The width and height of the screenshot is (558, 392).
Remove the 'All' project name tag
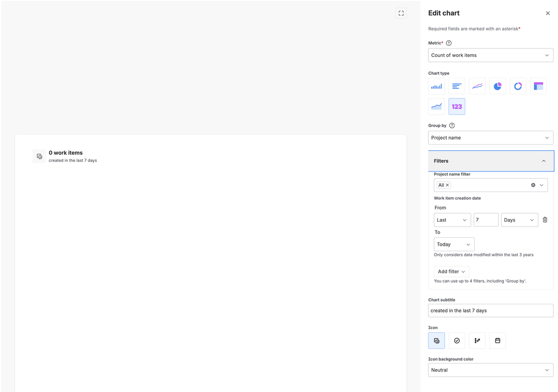(x=447, y=185)
